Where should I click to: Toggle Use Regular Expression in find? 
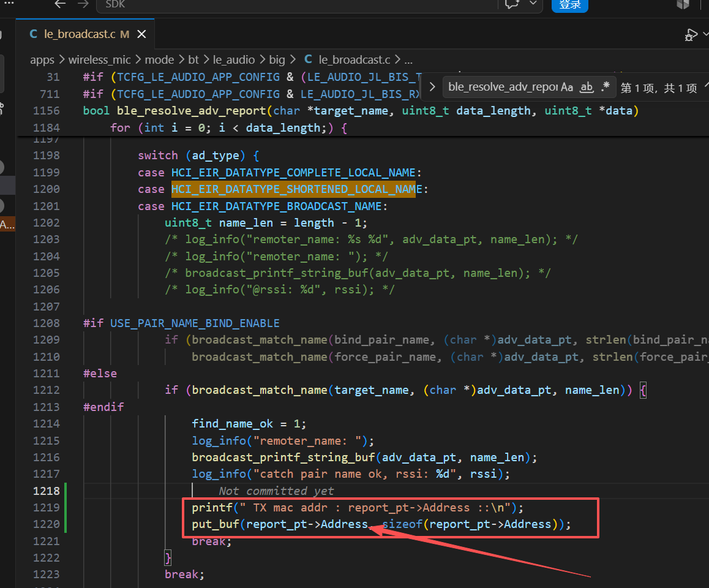(x=606, y=86)
